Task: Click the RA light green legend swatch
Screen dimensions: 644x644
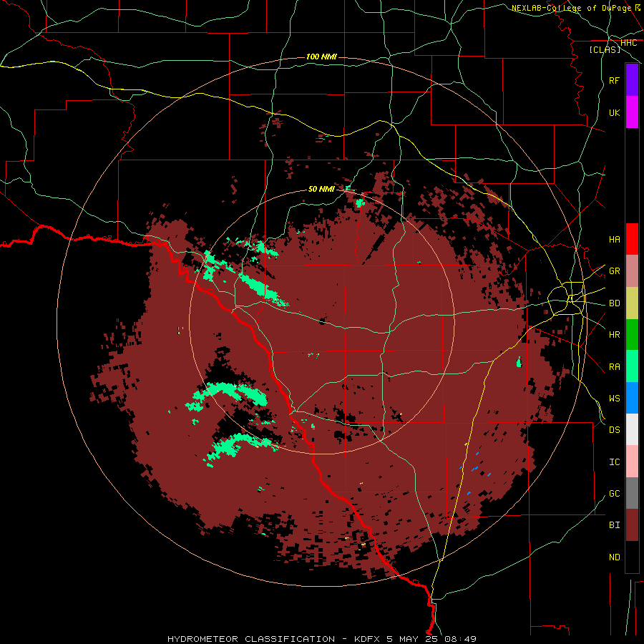Action: (x=632, y=366)
